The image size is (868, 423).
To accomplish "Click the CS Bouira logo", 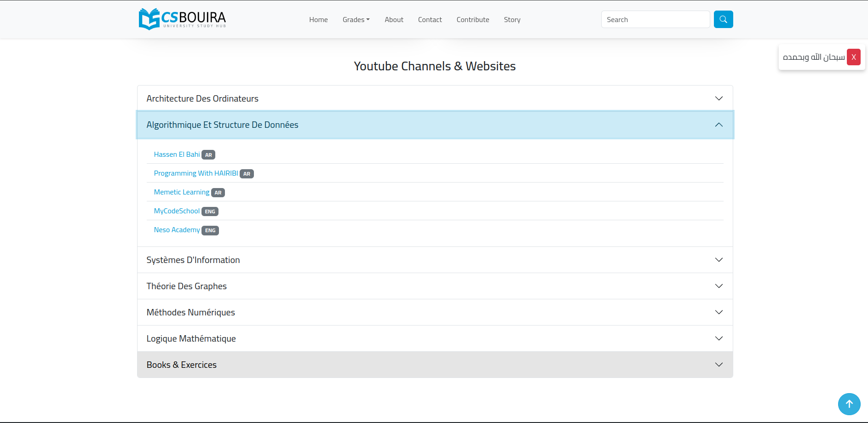I will point(182,19).
